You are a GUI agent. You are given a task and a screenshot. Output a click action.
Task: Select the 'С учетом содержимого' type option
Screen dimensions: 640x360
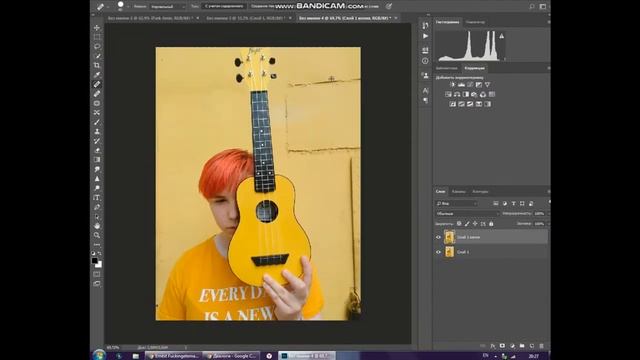pyautogui.click(x=224, y=7)
